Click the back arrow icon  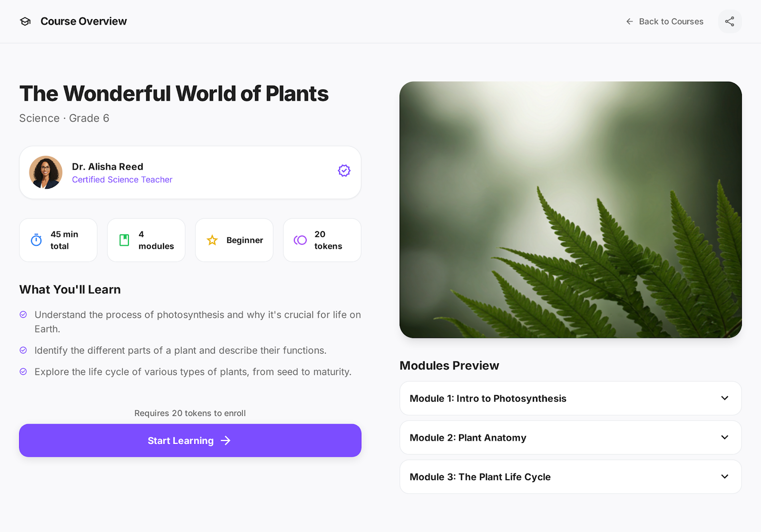pyautogui.click(x=629, y=21)
